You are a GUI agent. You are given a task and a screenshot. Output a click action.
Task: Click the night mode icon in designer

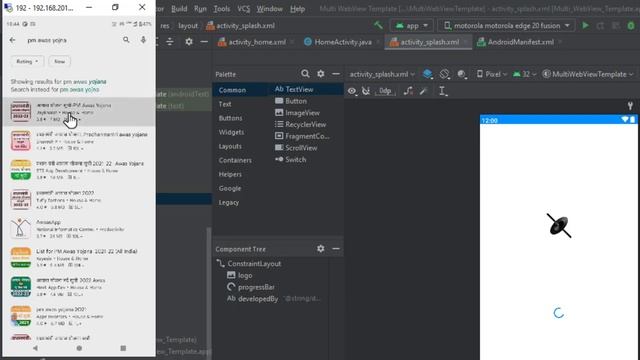[x=462, y=74]
